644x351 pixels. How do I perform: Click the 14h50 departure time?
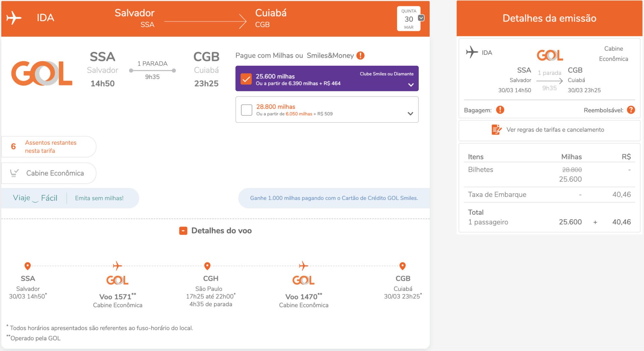[x=103, y=84]
